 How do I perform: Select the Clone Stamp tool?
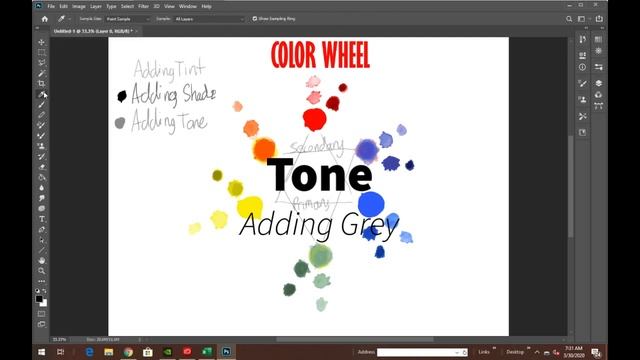(x=42, y=146)
